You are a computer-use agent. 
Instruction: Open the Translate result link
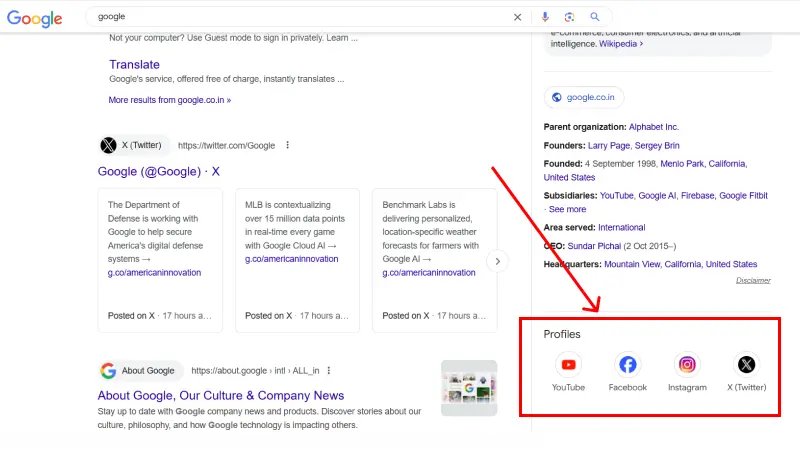[134, 64]
